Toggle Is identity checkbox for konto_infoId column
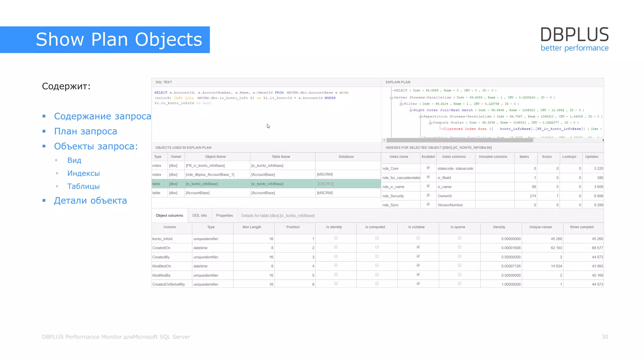644x362 pixels. coord(336,238)
